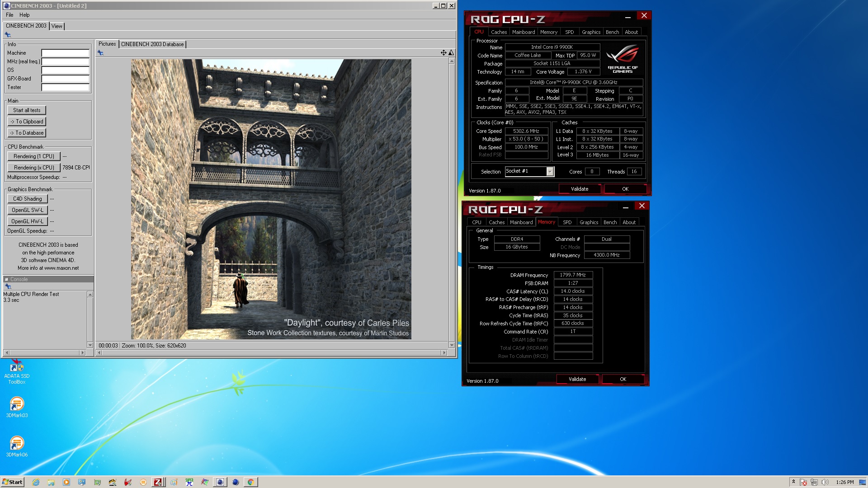Click the Machine input field
The image size is (868, 488).
(x=65, y=53)
